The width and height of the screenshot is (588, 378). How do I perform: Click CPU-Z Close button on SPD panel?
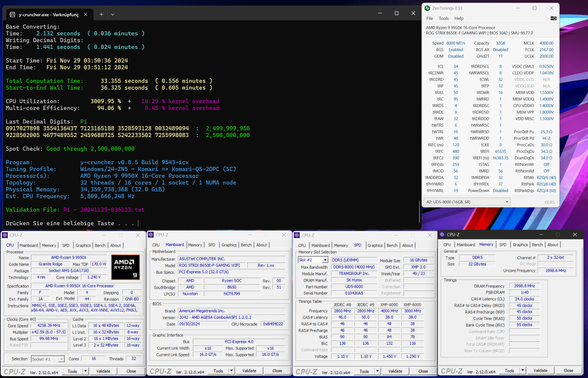click(x=423, y=371)
